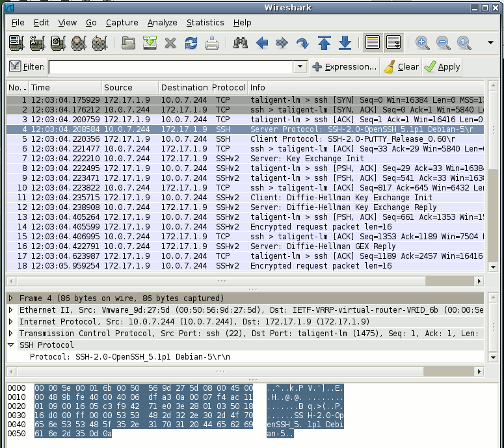Viewport: 504px width, 448px height.
Task: Jump to the last packet icon
Action: 345,43
